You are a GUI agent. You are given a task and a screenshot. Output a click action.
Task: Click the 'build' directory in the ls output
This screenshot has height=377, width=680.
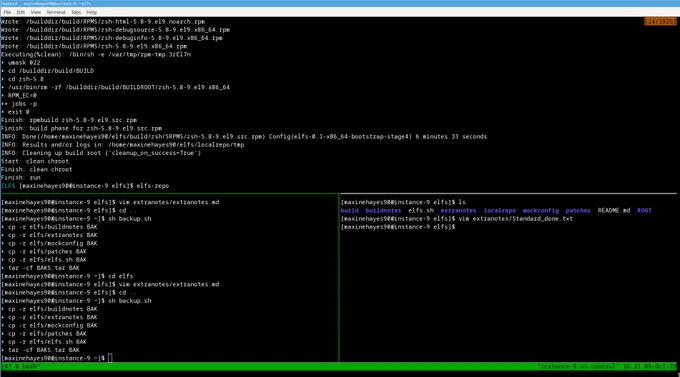(x=350, y=210)
